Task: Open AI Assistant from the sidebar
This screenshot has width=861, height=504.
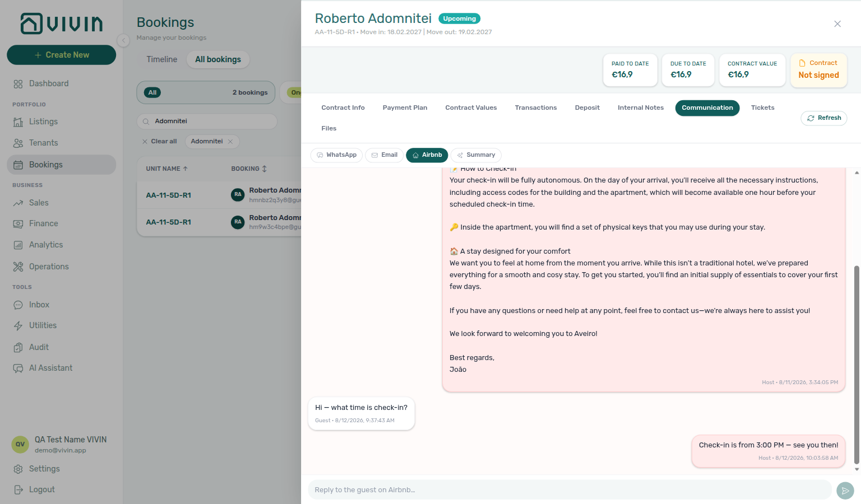Action: [62, 368]
